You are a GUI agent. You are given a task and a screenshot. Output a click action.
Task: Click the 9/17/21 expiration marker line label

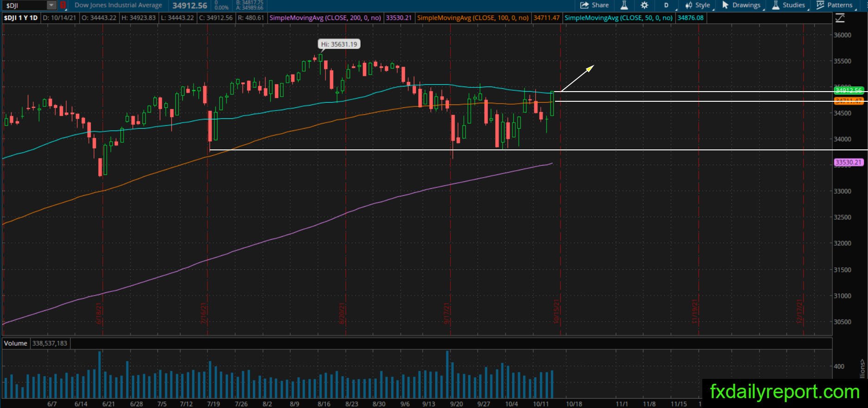pyautogui.click(x=447, y=313)
